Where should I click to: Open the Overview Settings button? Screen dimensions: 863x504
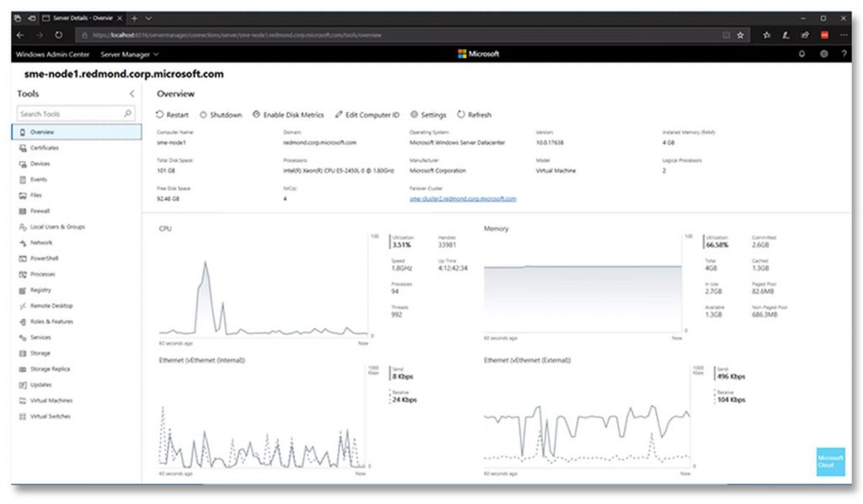click(x=428, y=115)
